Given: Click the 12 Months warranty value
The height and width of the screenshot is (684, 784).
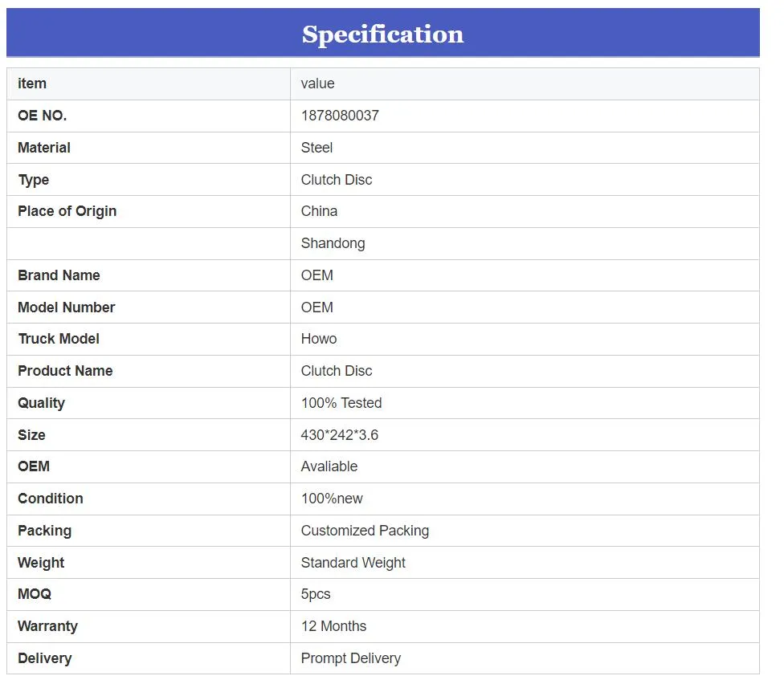Looking at the screenshot, I should pyautogui.click(x=333, y=626).
